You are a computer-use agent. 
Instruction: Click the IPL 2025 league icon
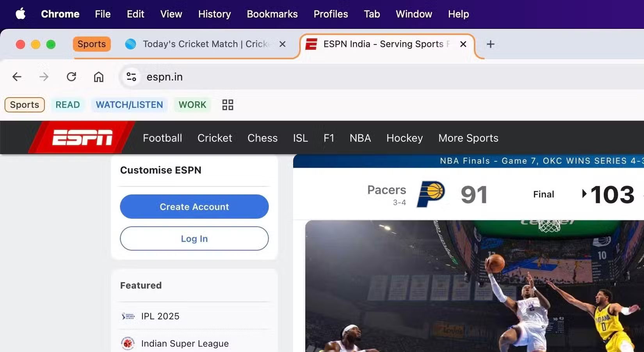point(127,316)
